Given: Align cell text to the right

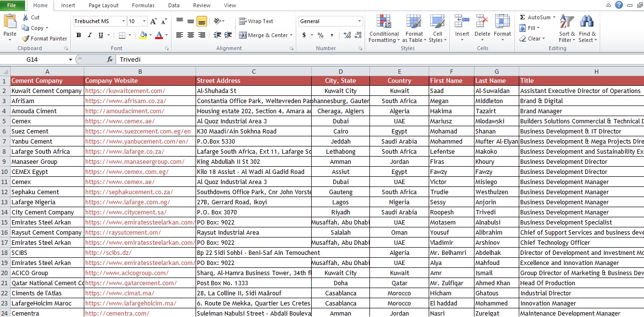Looking at the screenshot, I should tap(202, 35).
